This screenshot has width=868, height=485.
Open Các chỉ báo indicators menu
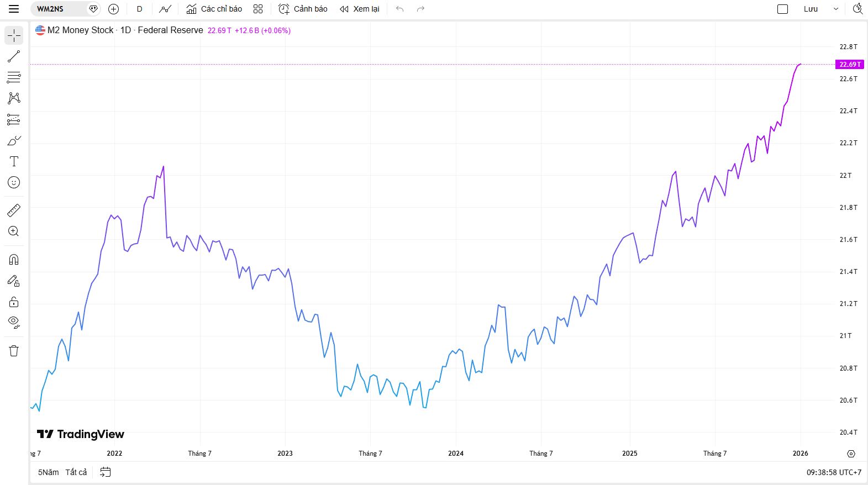214,9
